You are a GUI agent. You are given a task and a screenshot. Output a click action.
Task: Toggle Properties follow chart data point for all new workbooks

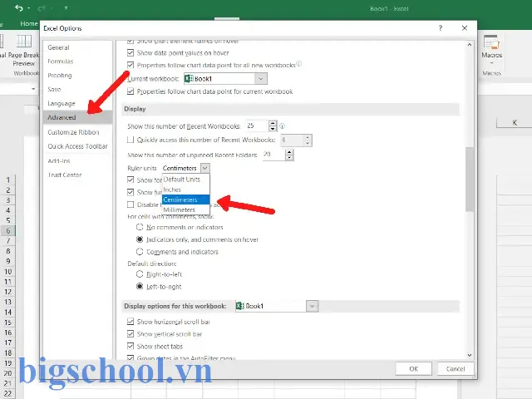pyautogui.click(x=131, y=65)
